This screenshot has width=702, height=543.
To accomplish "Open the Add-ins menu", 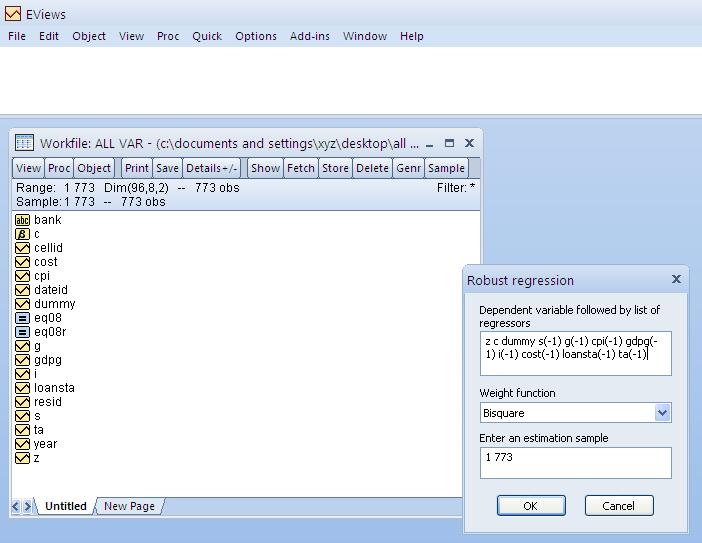I will (x=309, y=36).
